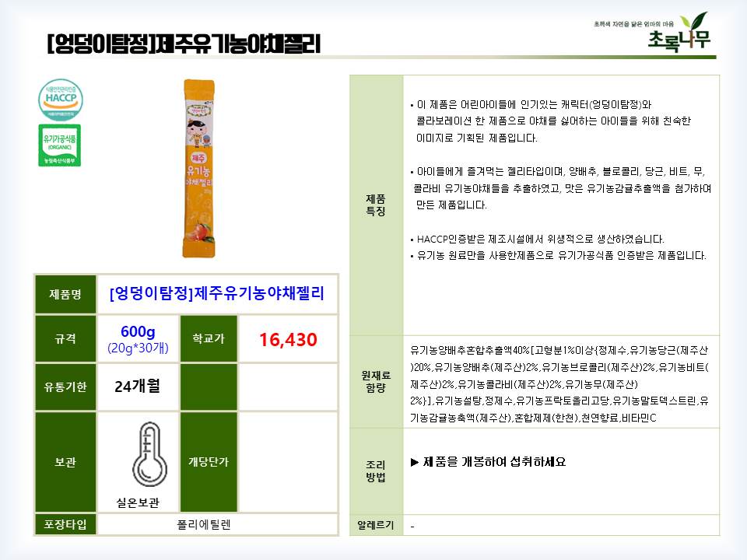Click the 24개월 shelf life value
The image size is (747, 560).
[x=137, y=387]
